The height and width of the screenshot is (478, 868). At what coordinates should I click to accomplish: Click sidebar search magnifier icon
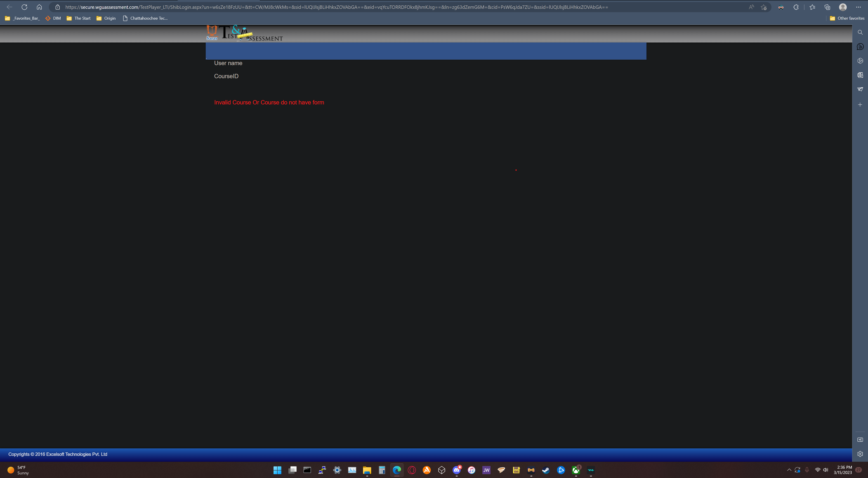(x=860, y=32)
